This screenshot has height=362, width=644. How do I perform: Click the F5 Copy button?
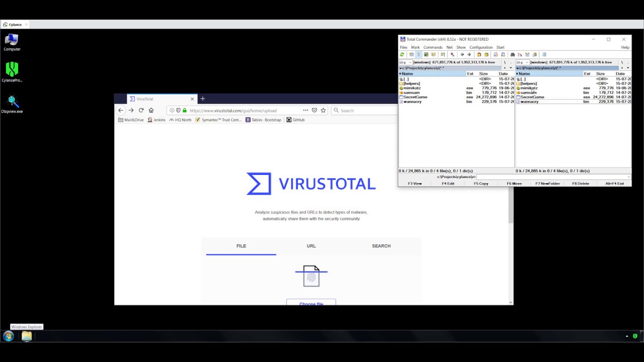(x=481, y=184)
